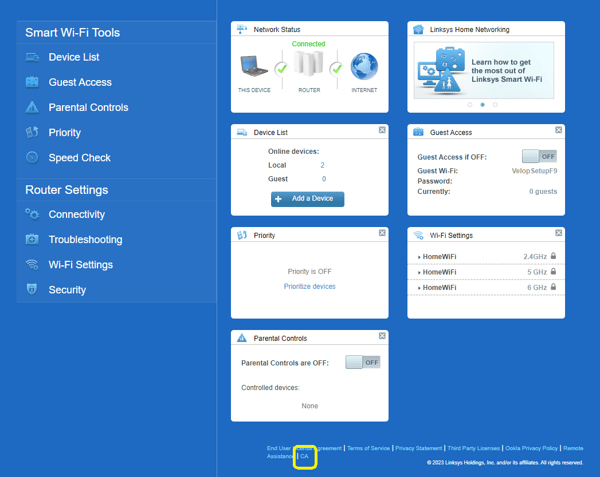
Task: Click the Linksys Home Networking header icon
Action: tap(418, 29)
